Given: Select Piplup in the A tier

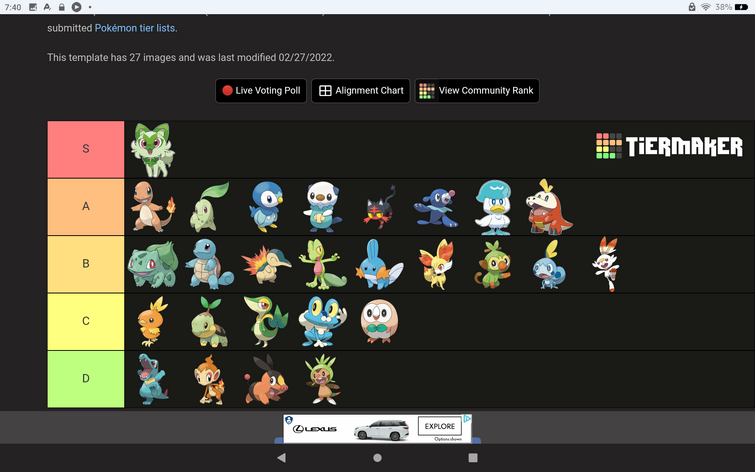Looking at the screenshot, I should click(x=266, y=207).
